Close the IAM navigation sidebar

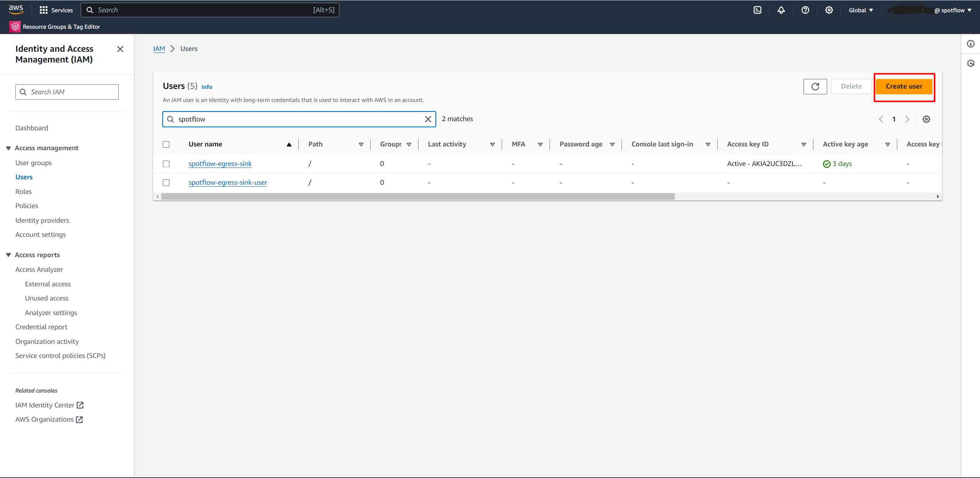pyautogui.click(x=120, y=49)
